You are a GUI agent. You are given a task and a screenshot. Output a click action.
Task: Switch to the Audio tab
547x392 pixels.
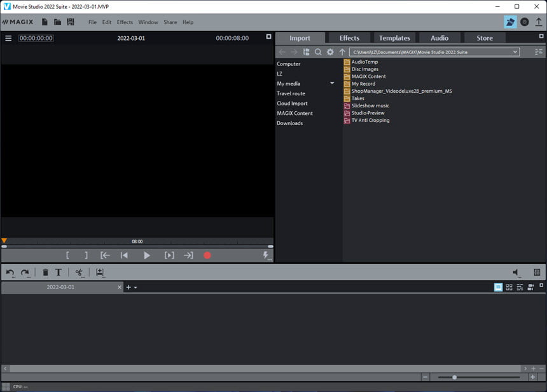(440, 38)
